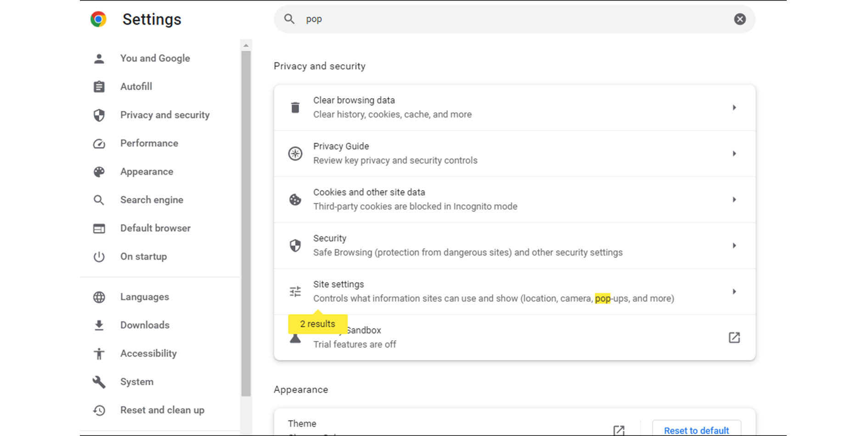
Task: Open Privacy Sandbox external link icon
Action: tap(734, 338)
